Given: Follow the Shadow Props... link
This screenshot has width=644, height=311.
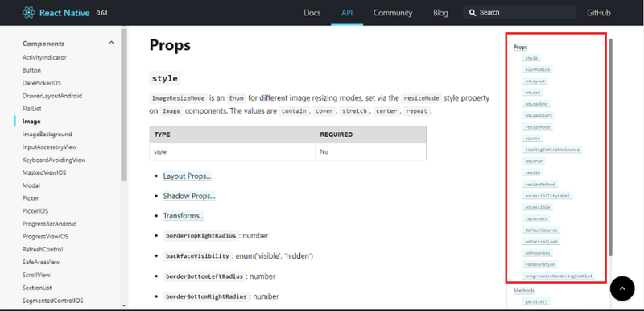Looking at the screenshot, I should point(189,196).
